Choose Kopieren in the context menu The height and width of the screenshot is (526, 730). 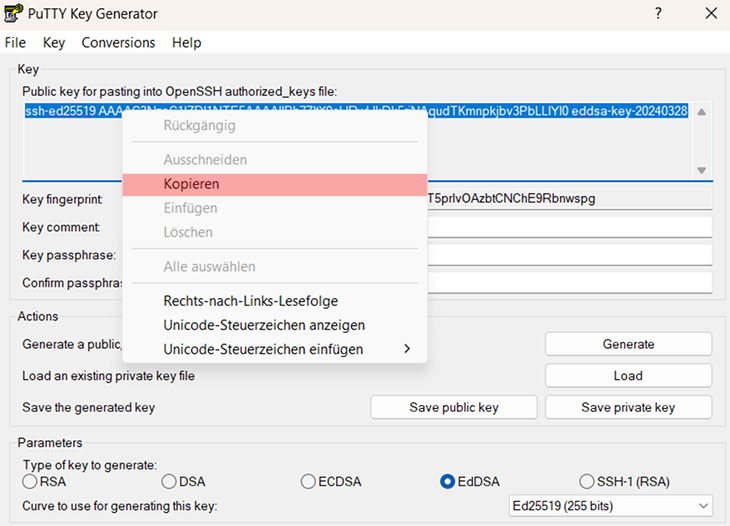coord(275,184)
